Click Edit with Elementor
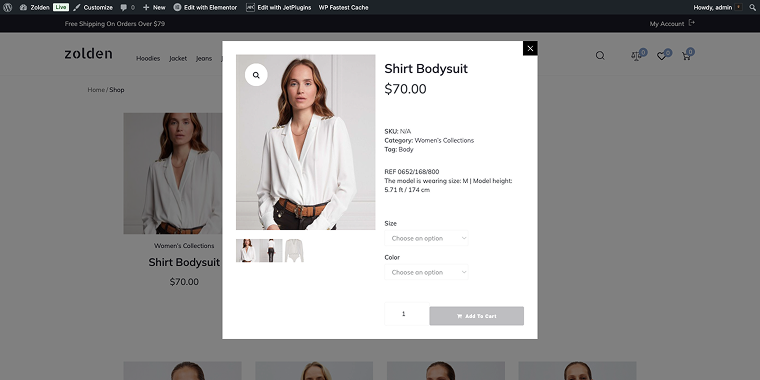760x380 pixels. pos(206,7)
